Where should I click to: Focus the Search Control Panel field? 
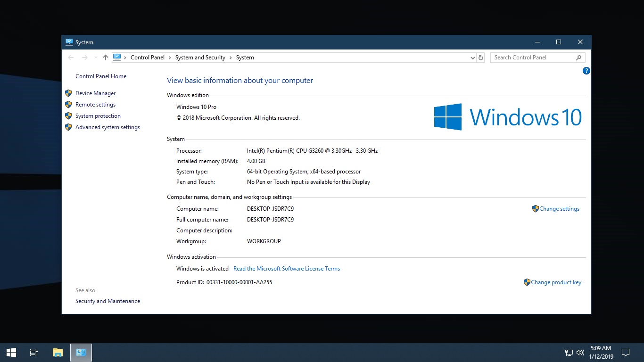[532, 58]
